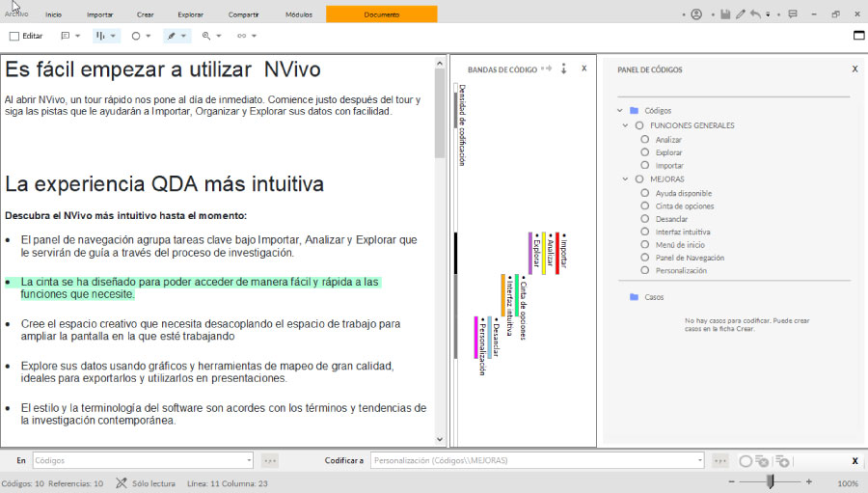
Task: Enable the Editar checkbox
Action: [14, 36]
